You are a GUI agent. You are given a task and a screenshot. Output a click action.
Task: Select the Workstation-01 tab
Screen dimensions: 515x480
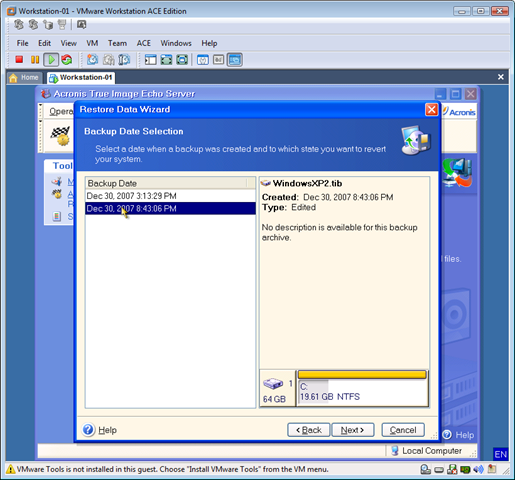(81, 78)
